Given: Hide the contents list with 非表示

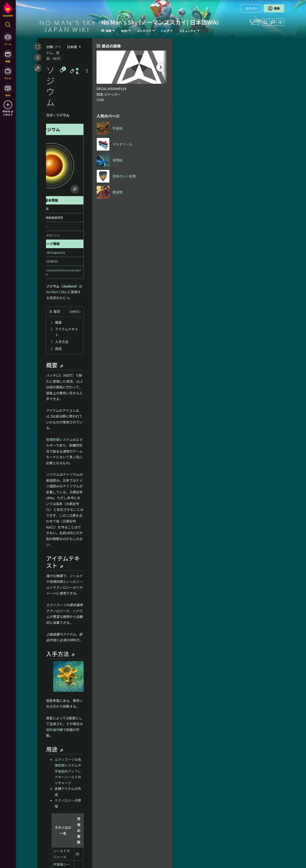Looking at the screenshot, I should pyautogui.click(x=75, y=312).
